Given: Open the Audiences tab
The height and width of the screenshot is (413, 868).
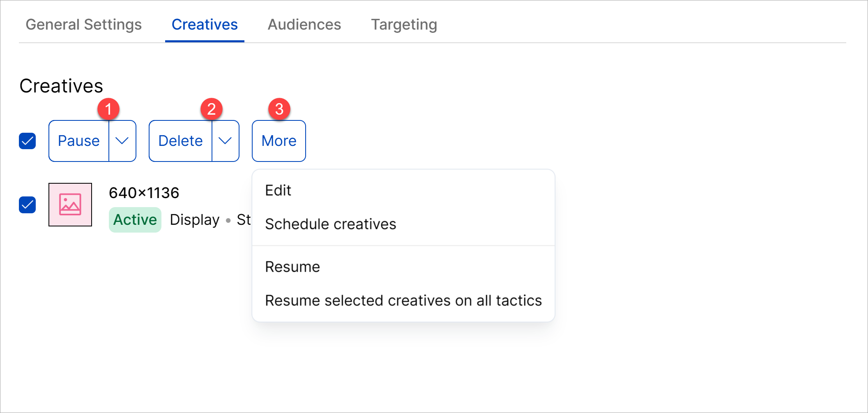Looking at the screenshot, I should click(304, 25).
